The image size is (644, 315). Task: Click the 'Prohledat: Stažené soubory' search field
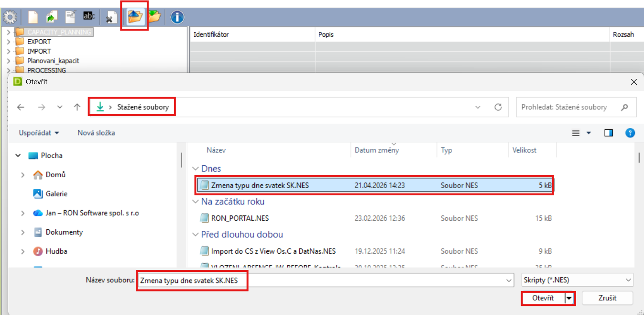[569, 107]
